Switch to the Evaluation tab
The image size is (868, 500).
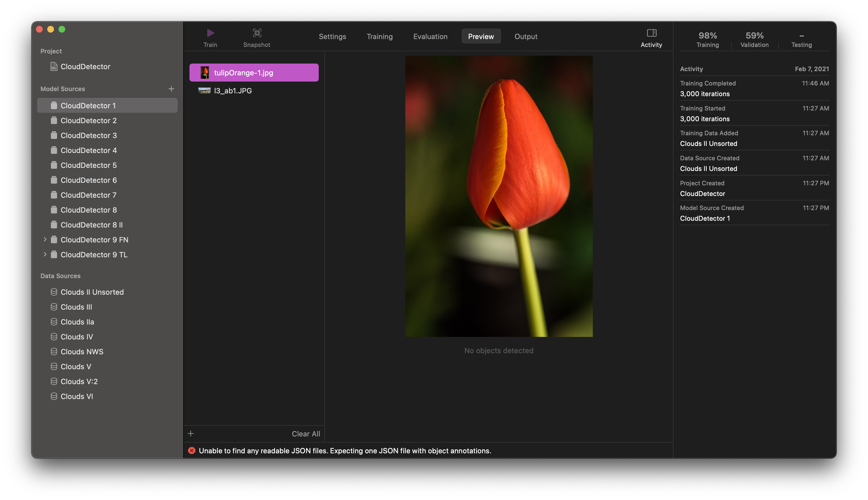430,36
